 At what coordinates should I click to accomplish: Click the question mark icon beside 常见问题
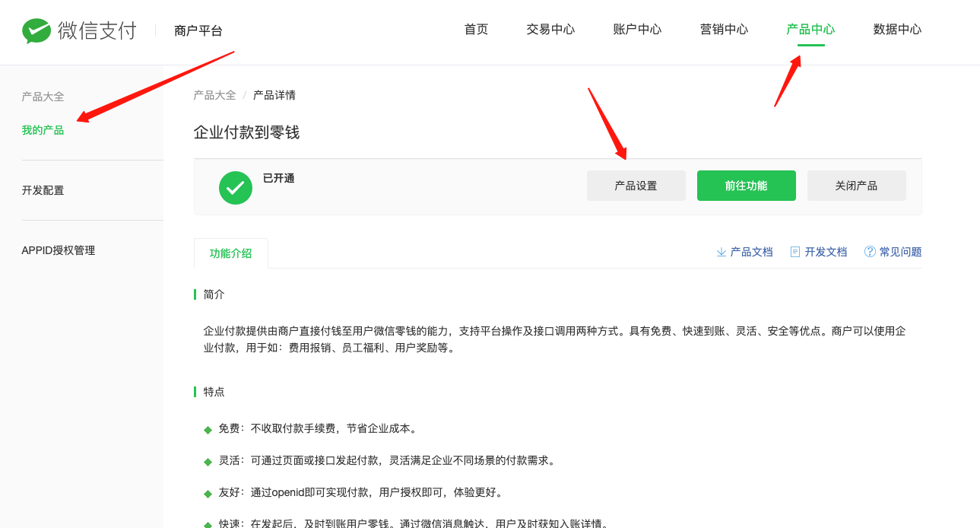click(x=870, y=252)
